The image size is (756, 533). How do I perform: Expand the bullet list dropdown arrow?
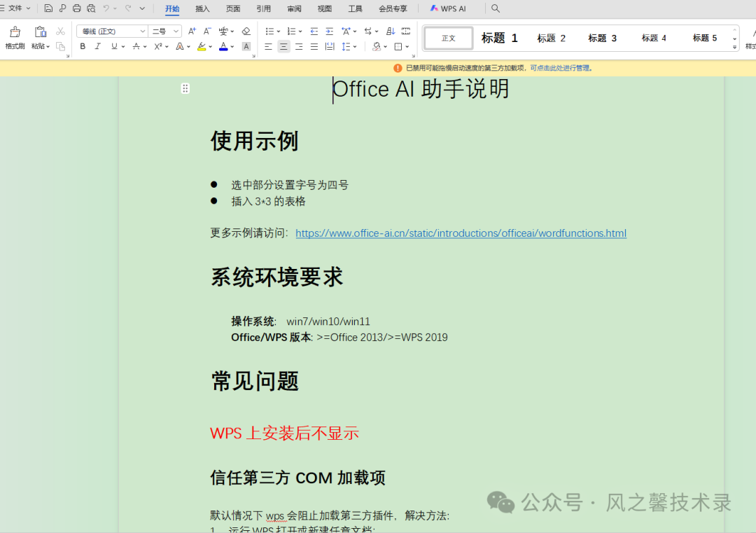[x=279, y=32]
